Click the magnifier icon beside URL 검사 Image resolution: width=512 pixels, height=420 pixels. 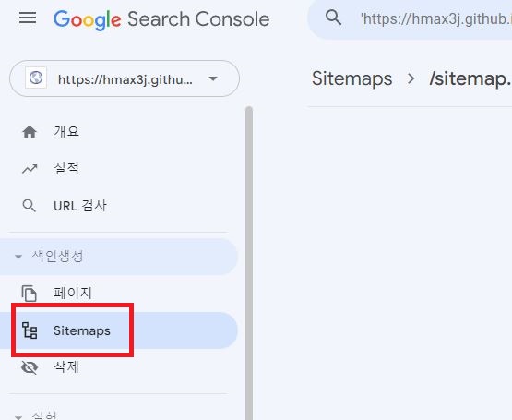point(30,206)
